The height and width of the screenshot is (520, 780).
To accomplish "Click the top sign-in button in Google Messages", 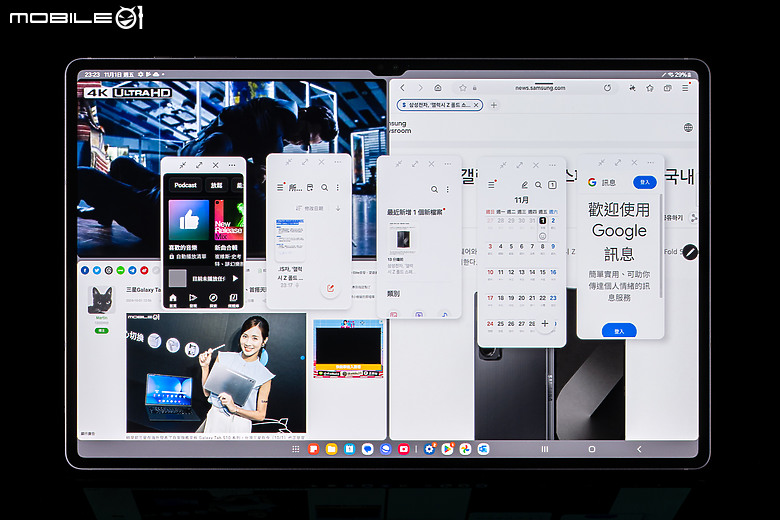I will point(645,182).
